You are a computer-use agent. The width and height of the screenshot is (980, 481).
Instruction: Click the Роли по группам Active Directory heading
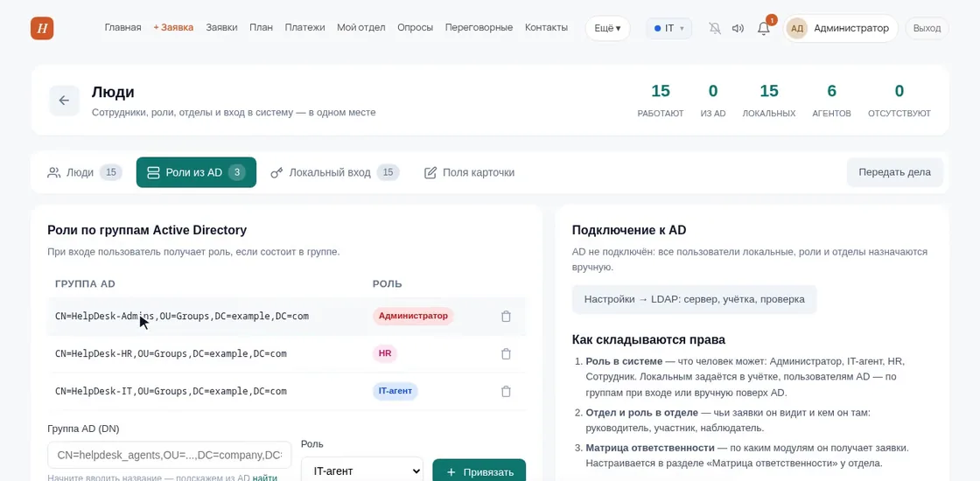point(147,230)
